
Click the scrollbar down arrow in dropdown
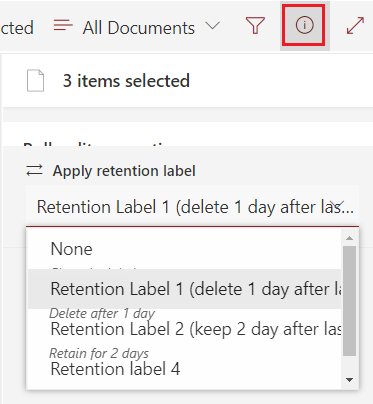(349, 380)
